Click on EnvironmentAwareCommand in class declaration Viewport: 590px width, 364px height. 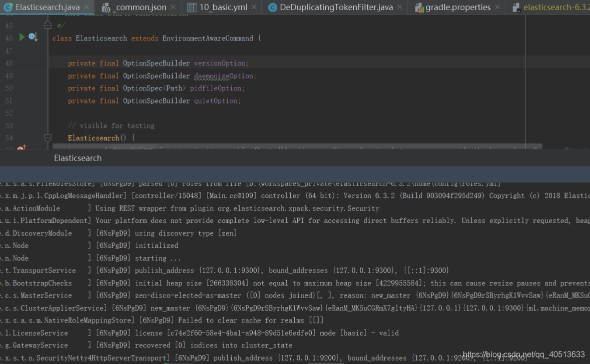(x=207, y=38)
